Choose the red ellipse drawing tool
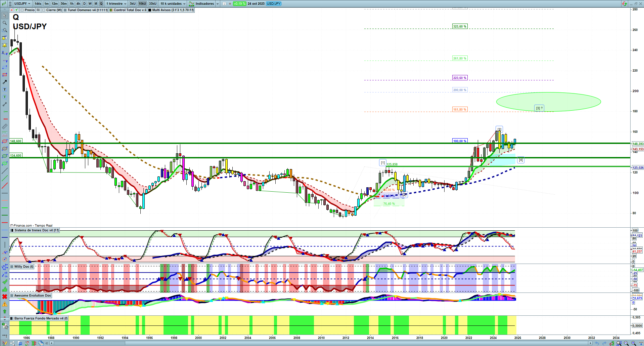The height and width of the screenshot is (346, 644). [5, 141]
